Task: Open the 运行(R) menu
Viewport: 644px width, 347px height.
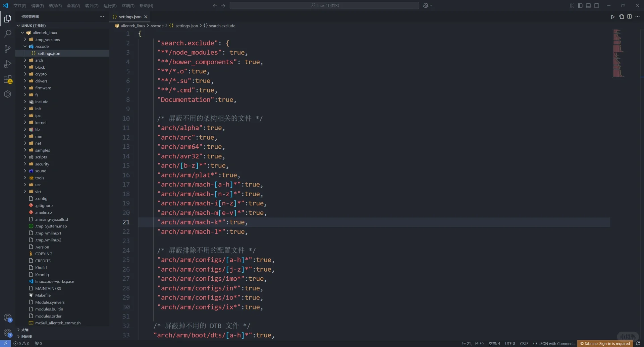Action: point(110,6)
